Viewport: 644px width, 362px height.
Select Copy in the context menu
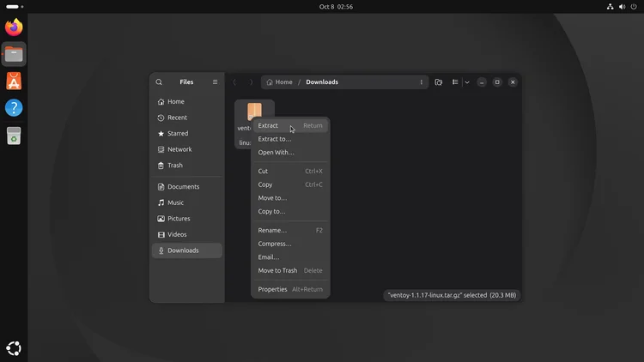pyautogui.click(x=290, y=184)
